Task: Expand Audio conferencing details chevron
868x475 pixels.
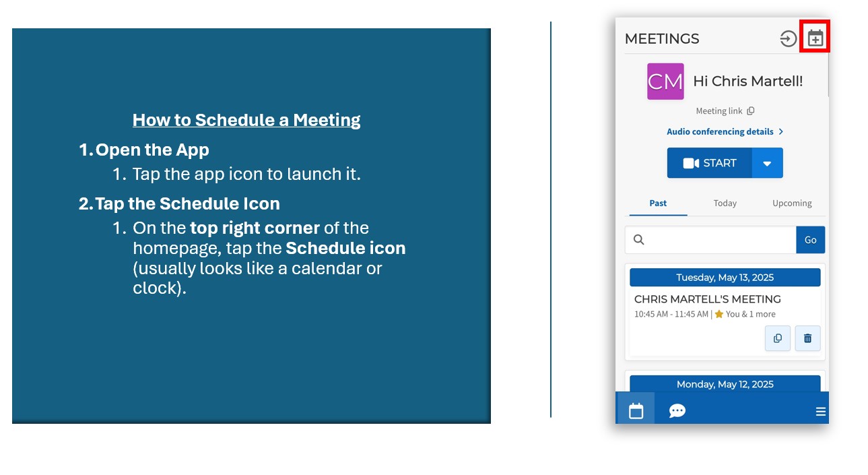Action: click(x=780, y=132)
